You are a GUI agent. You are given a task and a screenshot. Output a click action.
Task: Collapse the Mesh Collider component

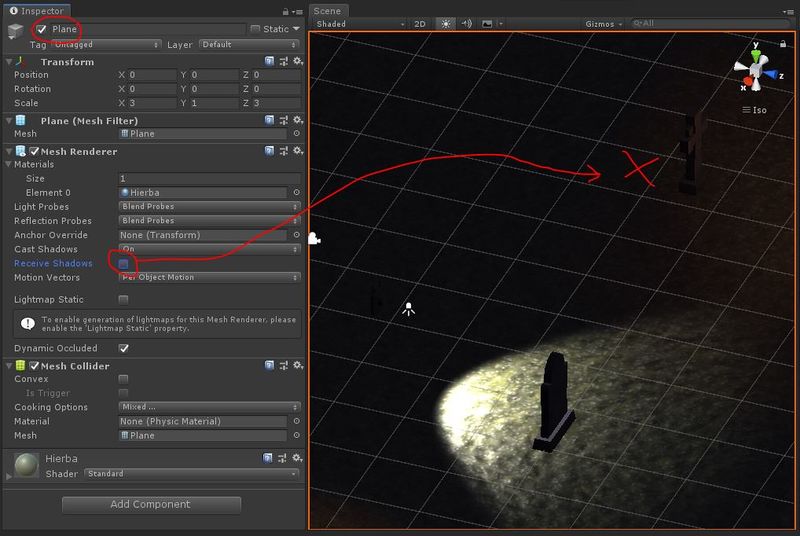click(x=9, y=366)
